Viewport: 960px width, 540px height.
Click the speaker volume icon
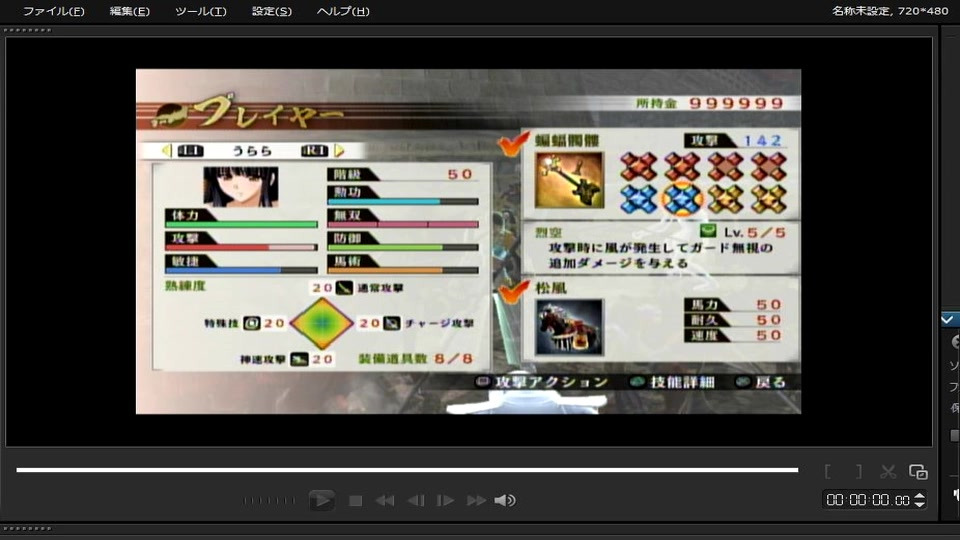coord(505,501)
